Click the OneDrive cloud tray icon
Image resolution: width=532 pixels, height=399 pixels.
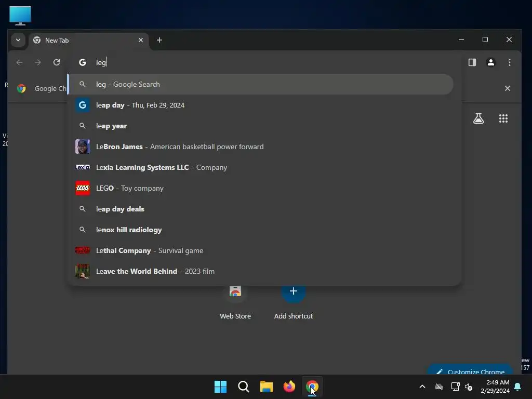point(438,387)
